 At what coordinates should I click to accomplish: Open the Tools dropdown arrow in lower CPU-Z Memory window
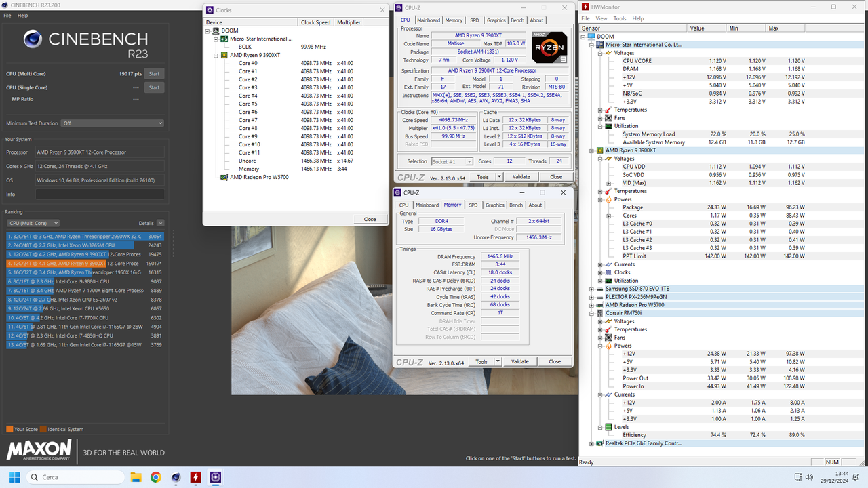[498, 361]
